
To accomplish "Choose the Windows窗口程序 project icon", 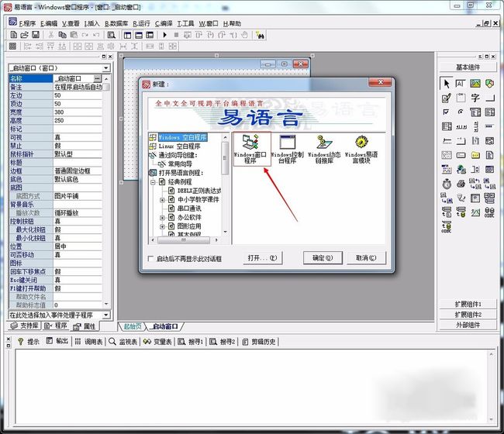I will (250, 149).
